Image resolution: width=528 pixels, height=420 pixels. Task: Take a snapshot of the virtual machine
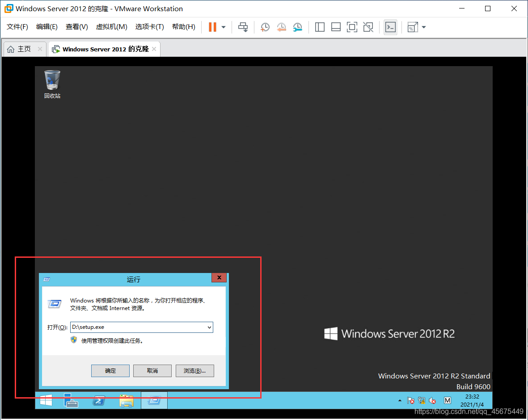[x=265, y=27]
